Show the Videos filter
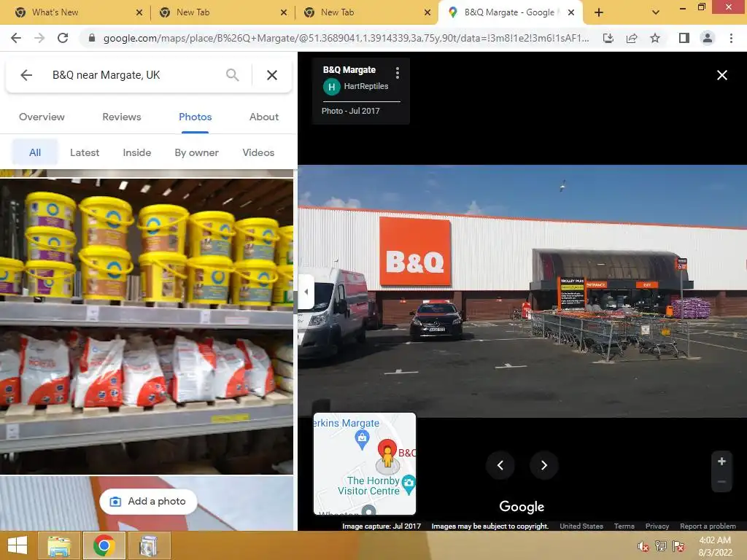The image size is (747, 560). tap(258, 152)
